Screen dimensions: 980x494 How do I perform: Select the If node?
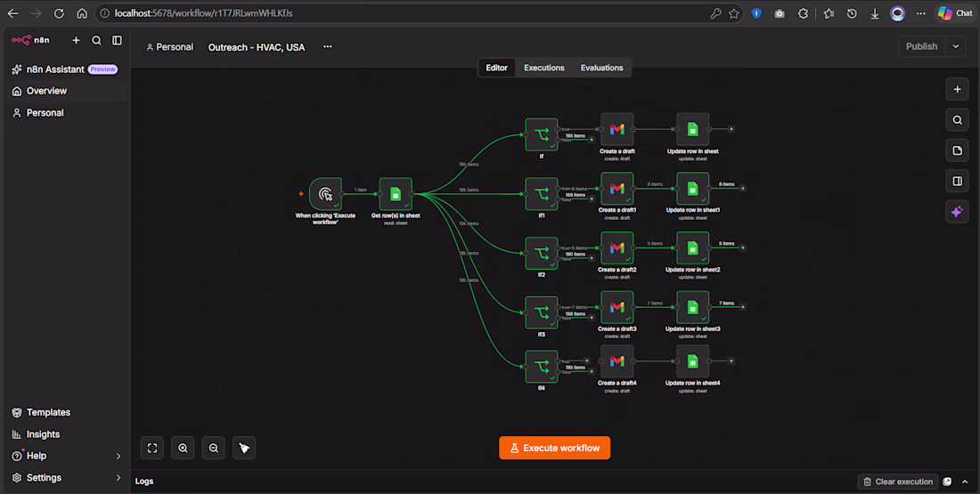click(x=542, y=134)
